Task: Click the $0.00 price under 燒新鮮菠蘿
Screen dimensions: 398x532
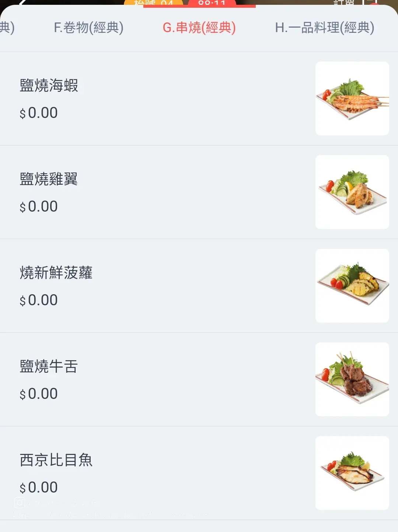Action: pos(39,300)
